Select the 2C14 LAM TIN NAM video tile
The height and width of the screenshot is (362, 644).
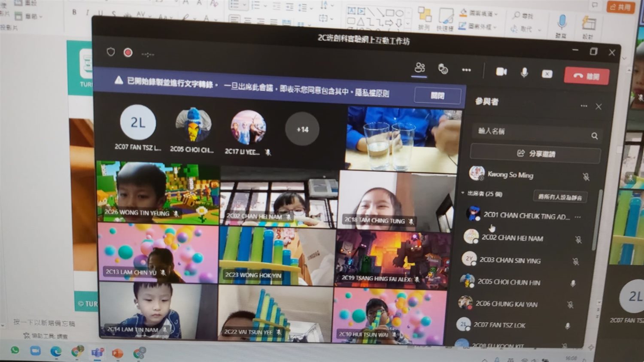click(158, 310)
